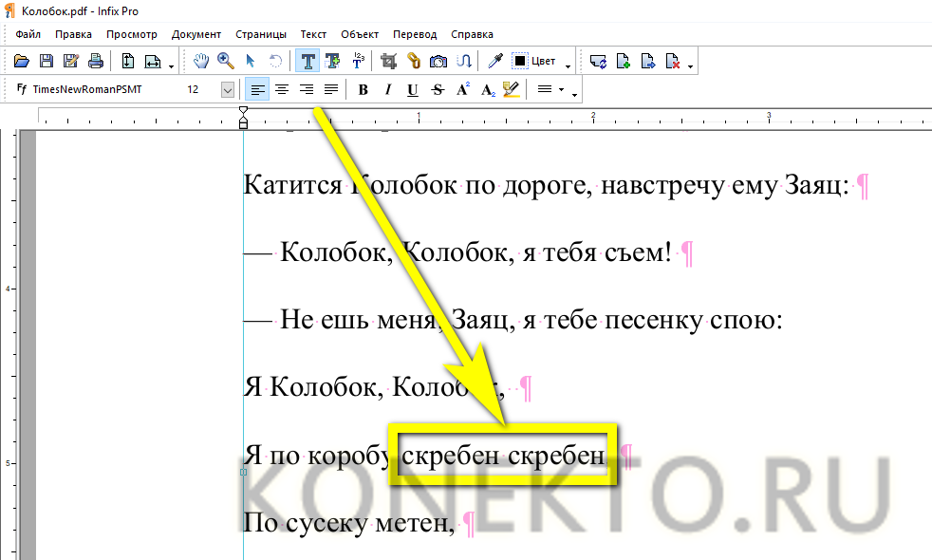Toggle italic text formatting
The width and height of the screenshot is (932, 560).
pos(387,90)
